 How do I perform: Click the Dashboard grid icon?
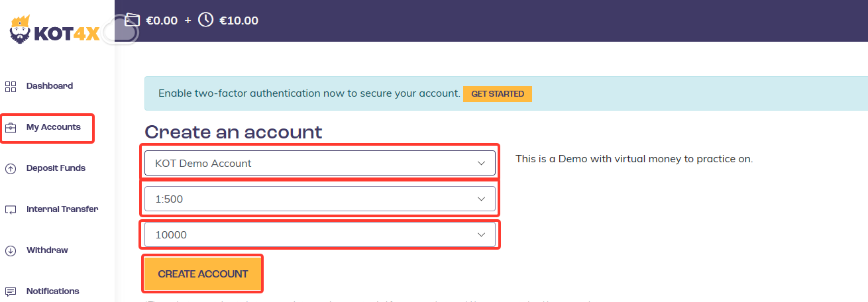(x=11, y=87)
